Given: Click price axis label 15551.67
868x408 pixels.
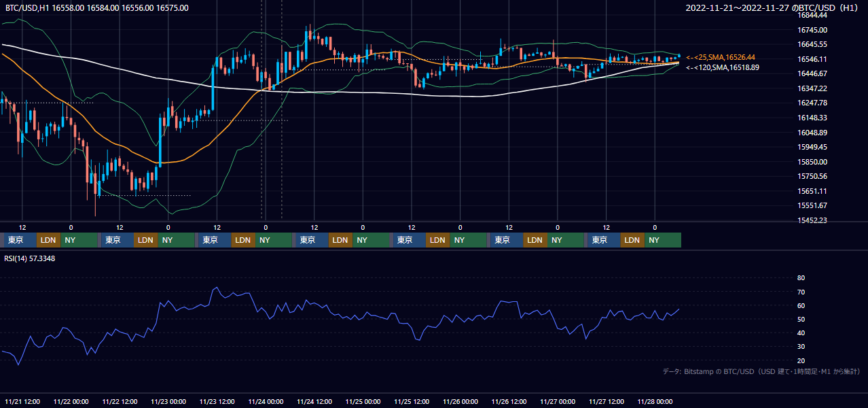Looking at the screenshot, I should pos(812,205).
